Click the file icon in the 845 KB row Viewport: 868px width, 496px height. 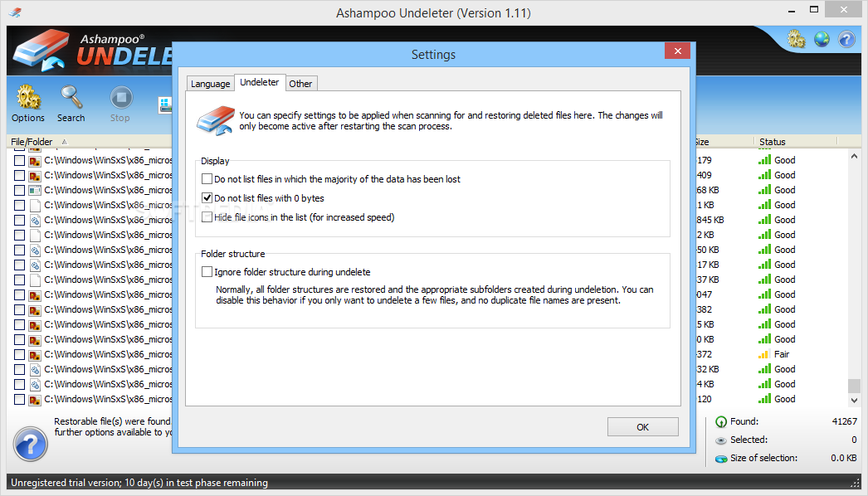[x=35, y=221]
